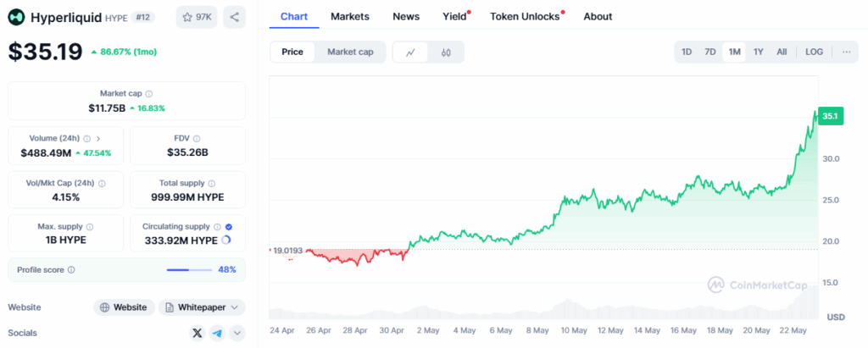868x348 pixels.
Task: Click the current price label 35.1
Action: pos(831,116)
